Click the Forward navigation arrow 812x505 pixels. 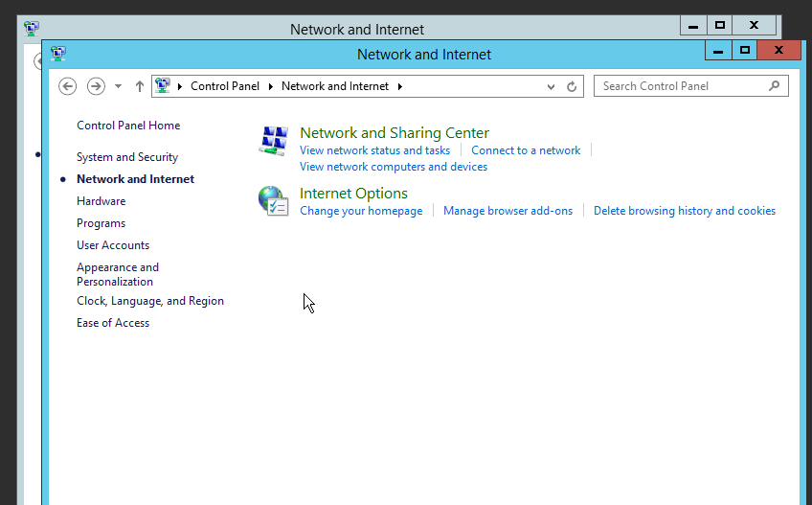click(96, 86)
